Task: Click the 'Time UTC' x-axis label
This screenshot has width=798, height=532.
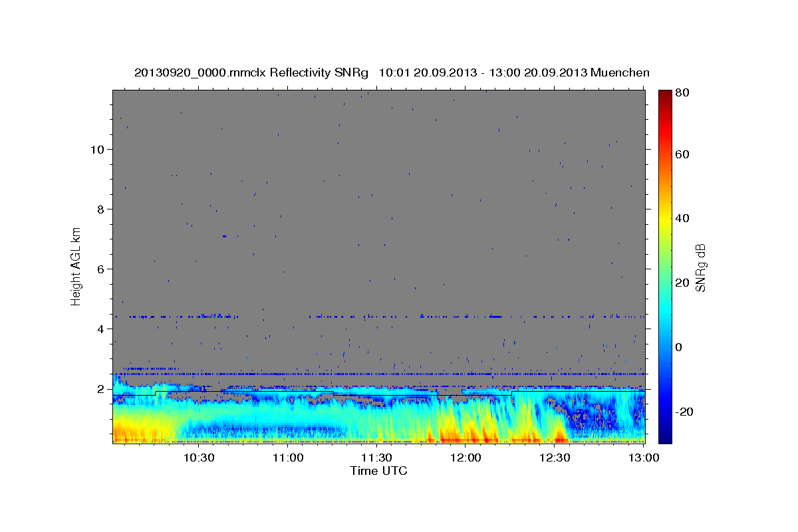Action: (378, 471)
